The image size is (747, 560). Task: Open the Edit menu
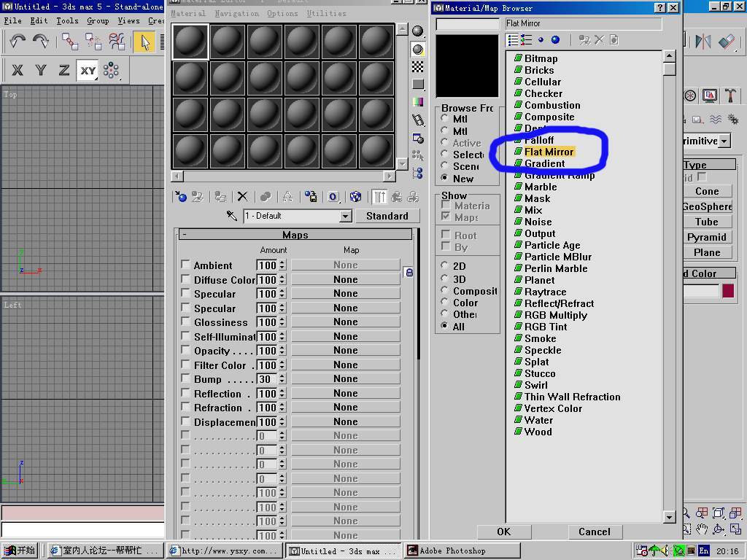pyautogui.click(x=39, y=20)
